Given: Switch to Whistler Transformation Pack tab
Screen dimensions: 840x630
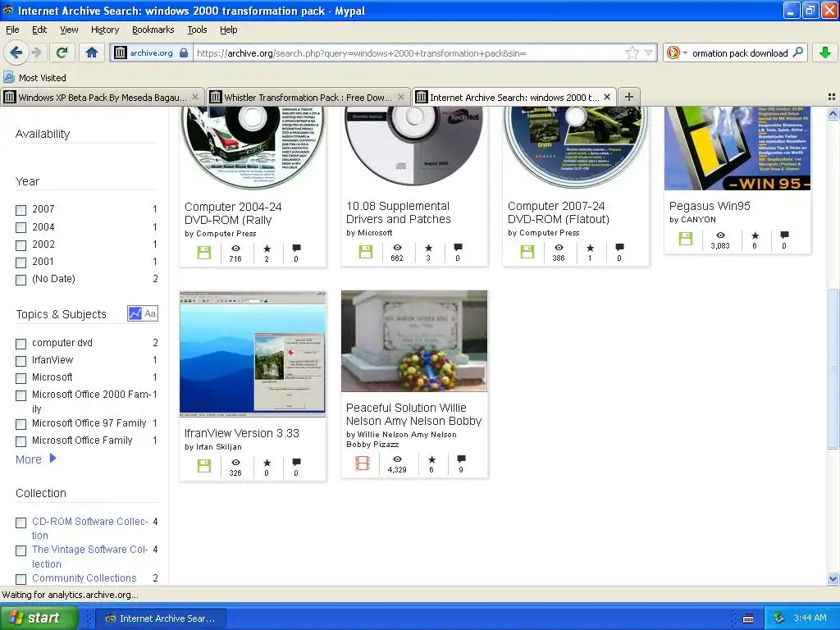Looking at the screenshot, I should pyautogui.click(x=308, y=97).
